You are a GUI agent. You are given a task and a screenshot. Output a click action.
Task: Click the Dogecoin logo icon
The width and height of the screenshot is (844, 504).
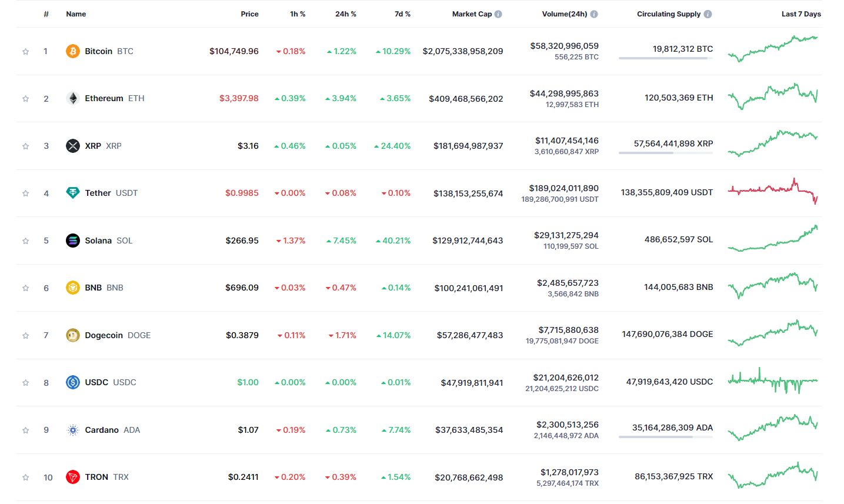73,335
